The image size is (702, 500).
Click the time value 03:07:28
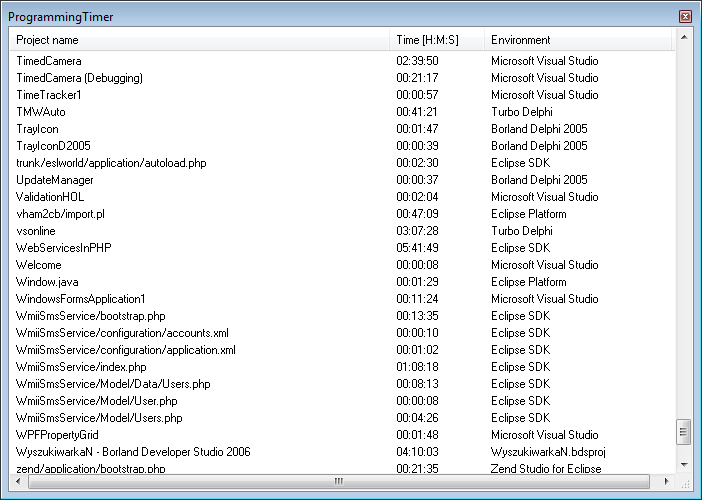[417, 231]
